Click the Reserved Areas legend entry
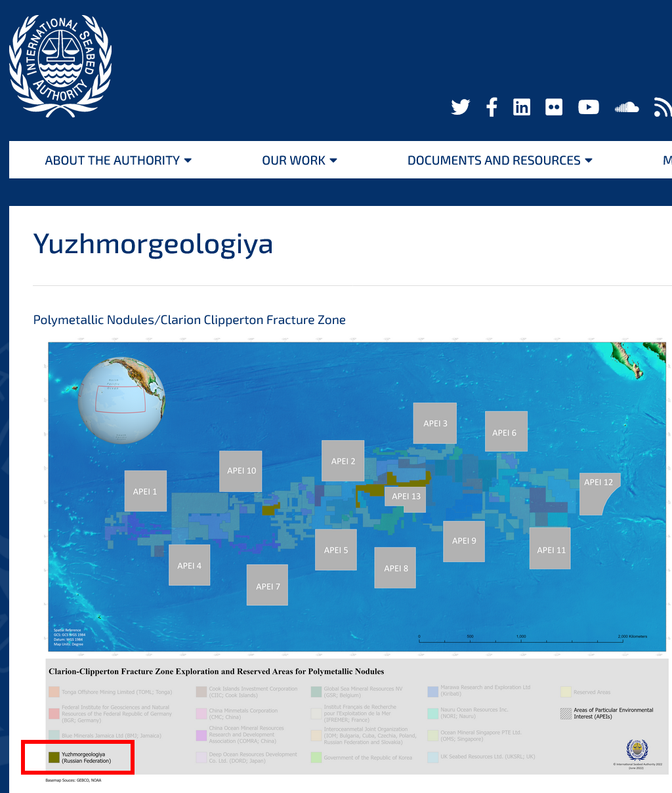The image size is (672, 793). [585, 692]
